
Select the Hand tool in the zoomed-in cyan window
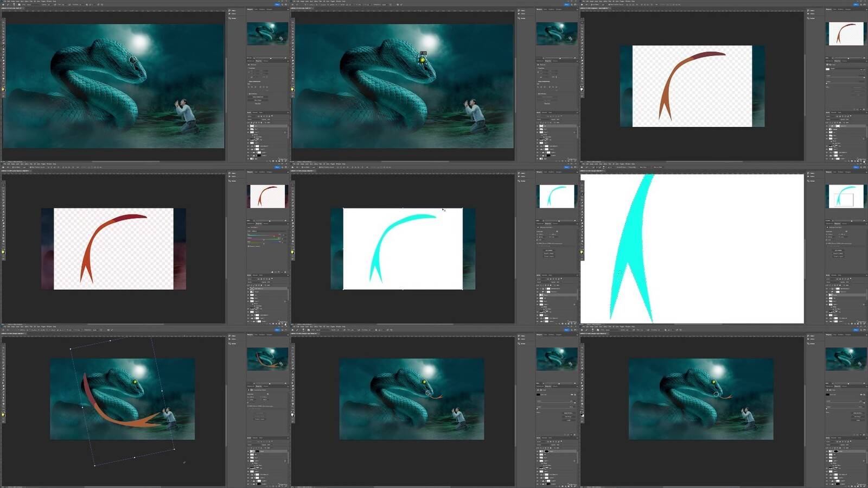[582, 241]
